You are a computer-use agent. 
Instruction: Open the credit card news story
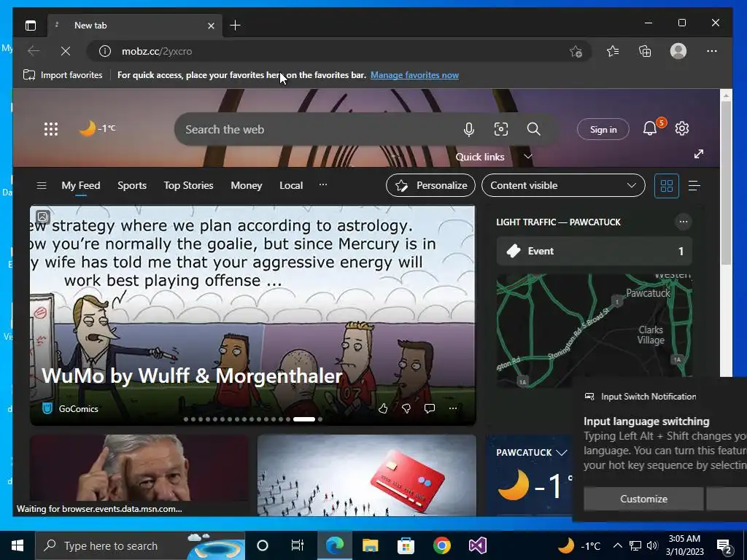coord(366,475)
